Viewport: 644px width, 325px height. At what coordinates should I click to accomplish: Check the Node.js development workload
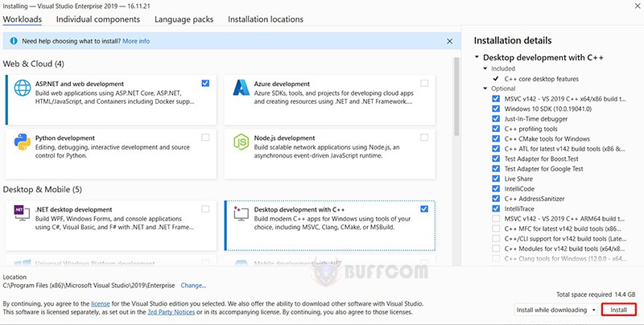click(x=424, y=138)
